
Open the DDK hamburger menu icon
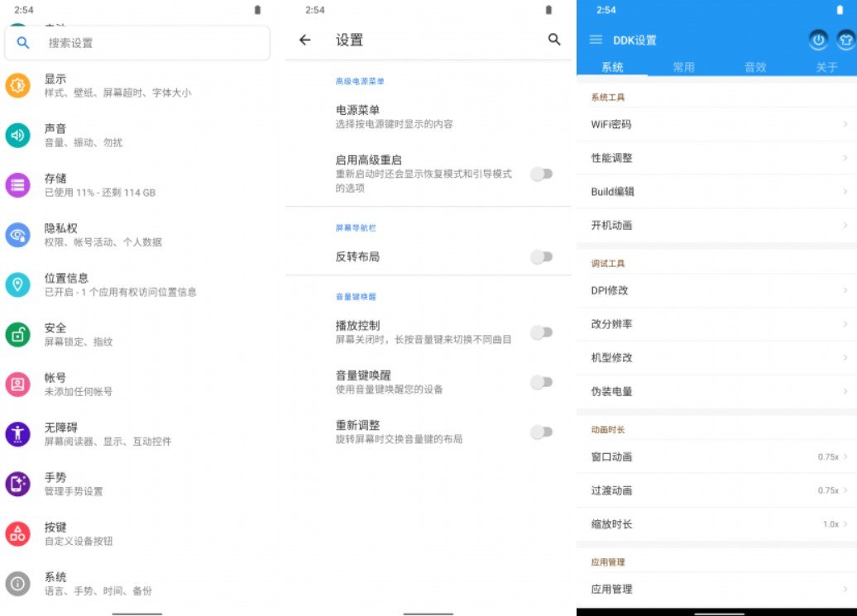pos(596,40)
